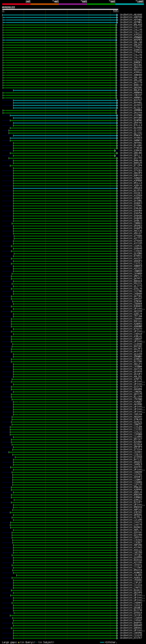The width and height of the screenshot is (146, 644).
Task: Click label UniRef100_A5GUC8
Action: (131, 188)
